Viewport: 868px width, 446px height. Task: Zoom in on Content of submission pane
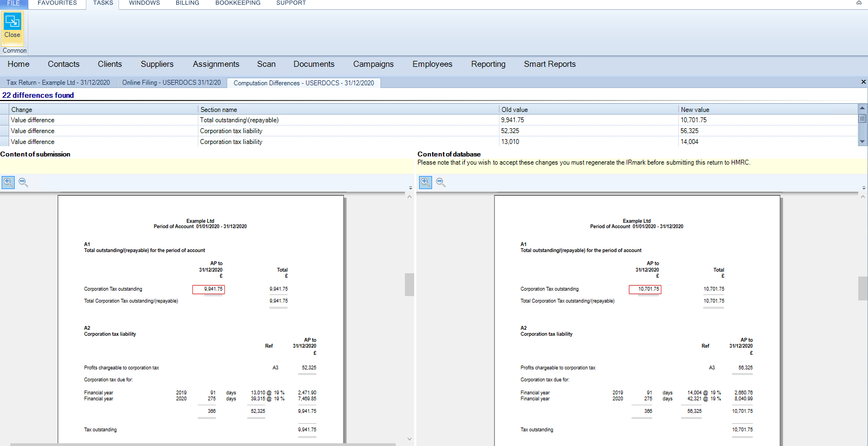[8, 182]
